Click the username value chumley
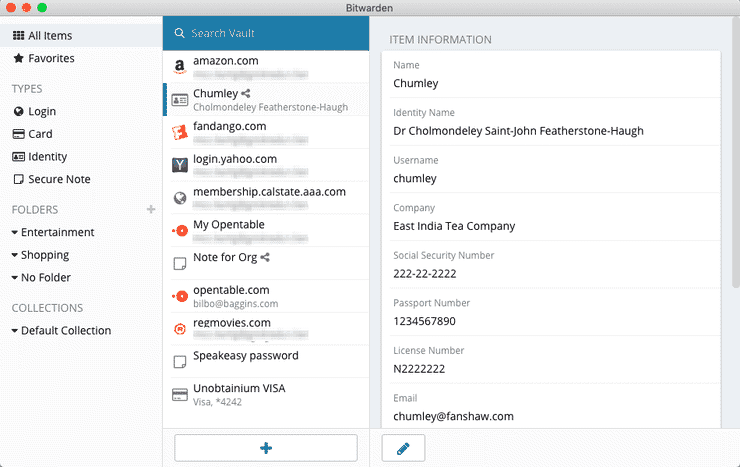Screen dimensions: 740x467 (415, 179)
